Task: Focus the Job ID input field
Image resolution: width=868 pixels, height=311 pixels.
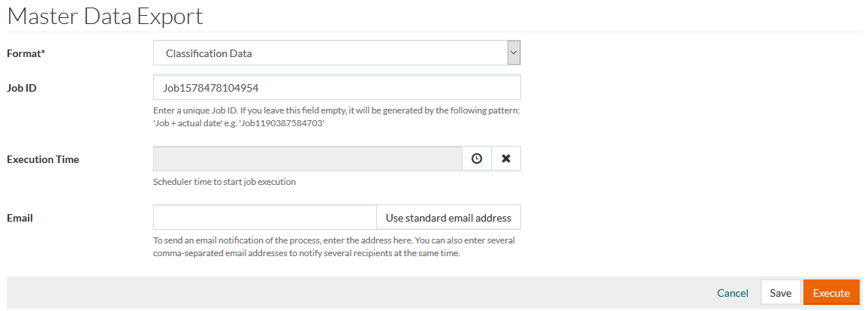Action: [x=336, y=88]
